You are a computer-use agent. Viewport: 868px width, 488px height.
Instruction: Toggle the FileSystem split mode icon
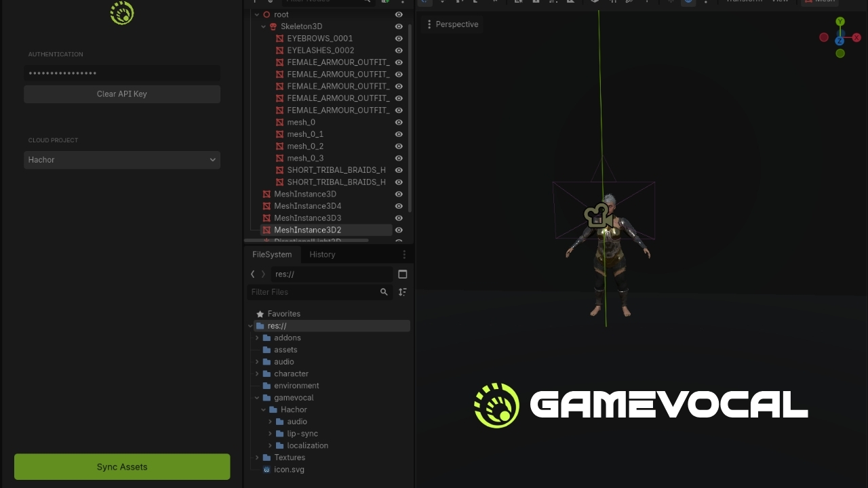pos(403,274)
